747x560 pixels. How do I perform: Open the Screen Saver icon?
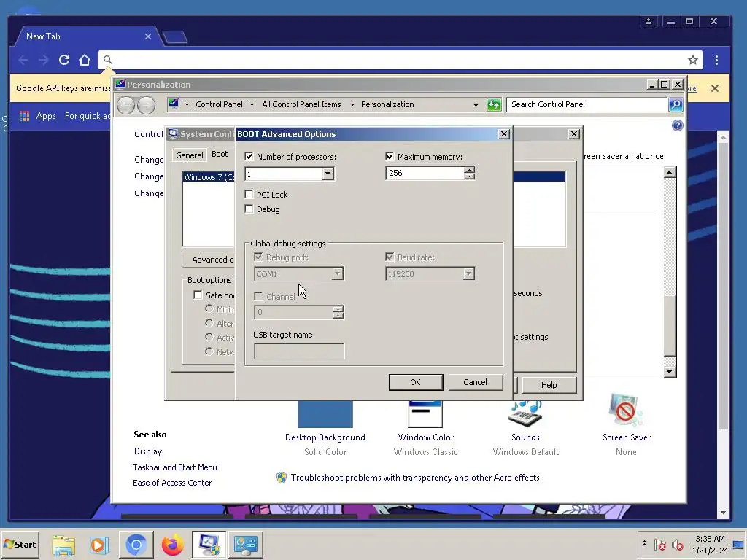click(625, 411)
